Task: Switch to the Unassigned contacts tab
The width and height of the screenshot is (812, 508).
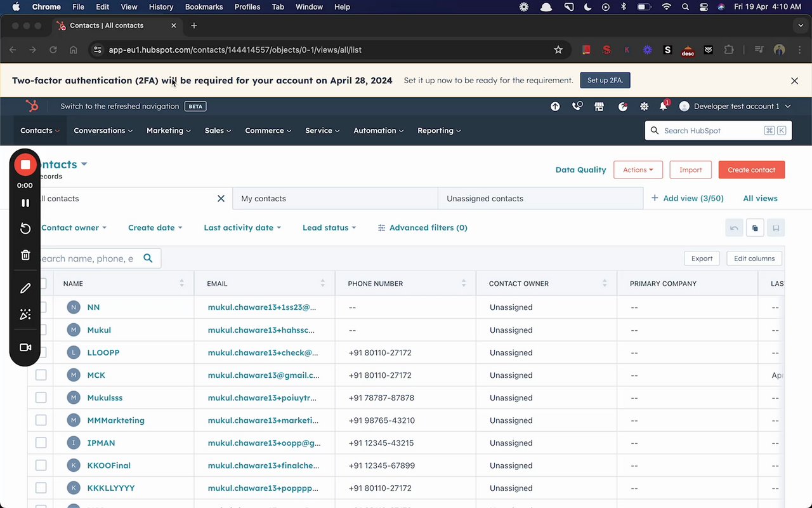Action: tap(540, 199)
